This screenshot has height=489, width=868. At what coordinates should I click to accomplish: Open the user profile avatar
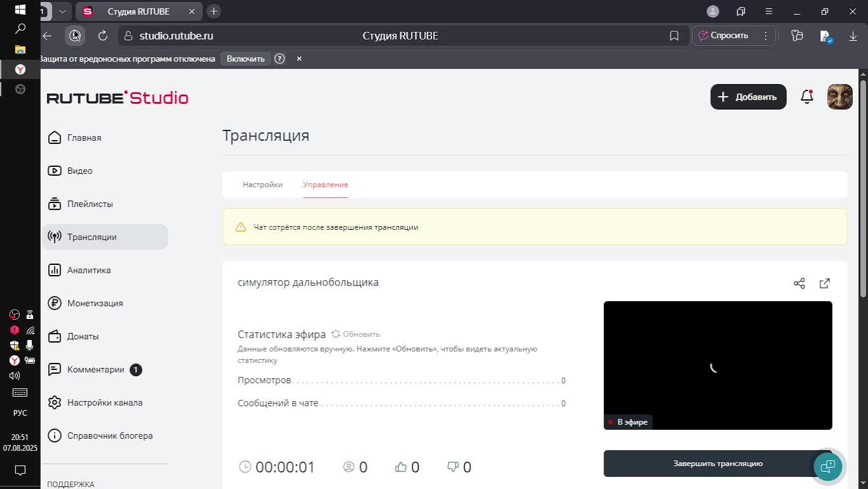pos(840,97)
